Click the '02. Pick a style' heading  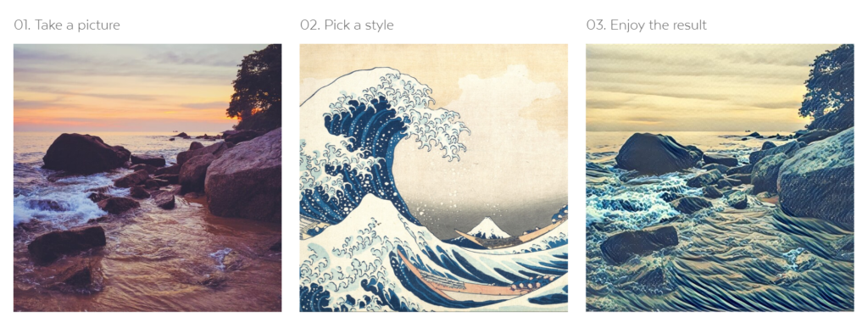(347, 25)
